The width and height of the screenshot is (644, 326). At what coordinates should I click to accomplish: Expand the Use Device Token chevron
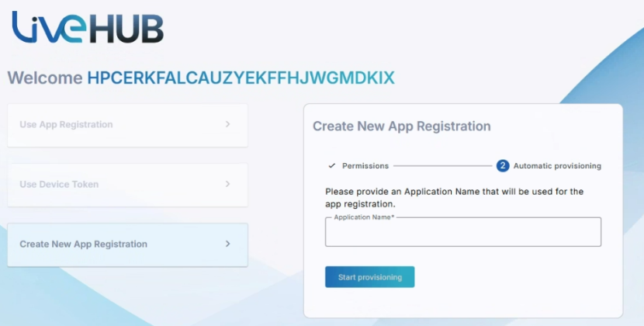pyautogui.click(x=227, y=184)
